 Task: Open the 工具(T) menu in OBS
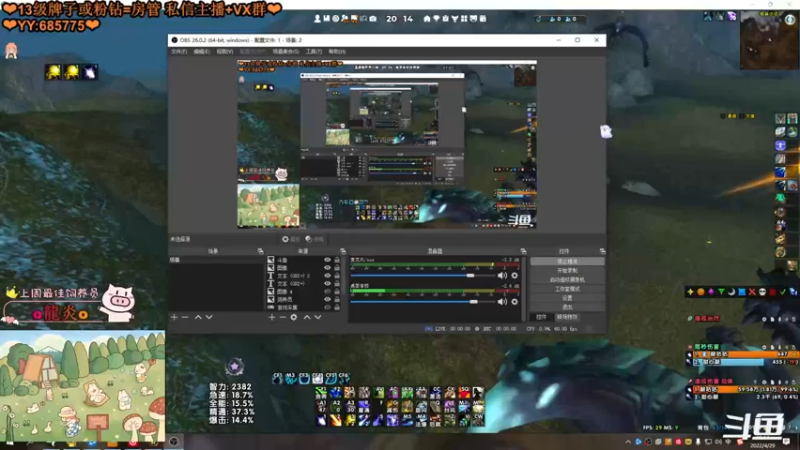tap(313, 52)
